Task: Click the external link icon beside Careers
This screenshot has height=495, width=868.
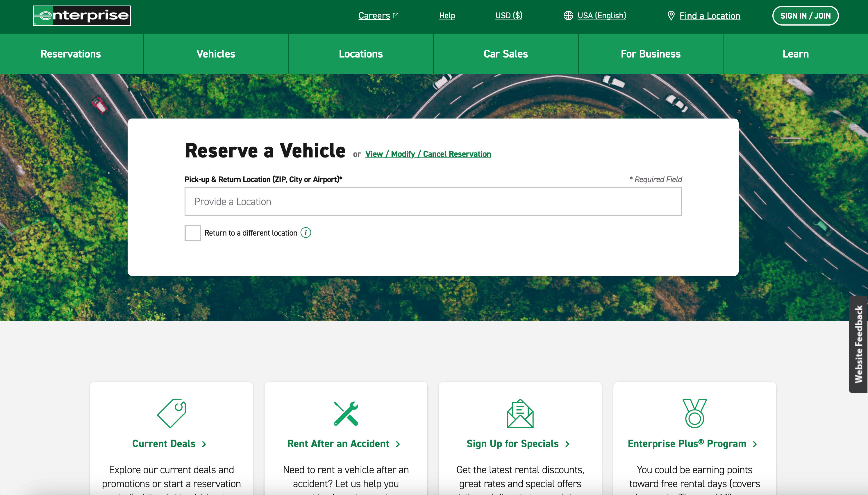Action: [x=396, y=16]
